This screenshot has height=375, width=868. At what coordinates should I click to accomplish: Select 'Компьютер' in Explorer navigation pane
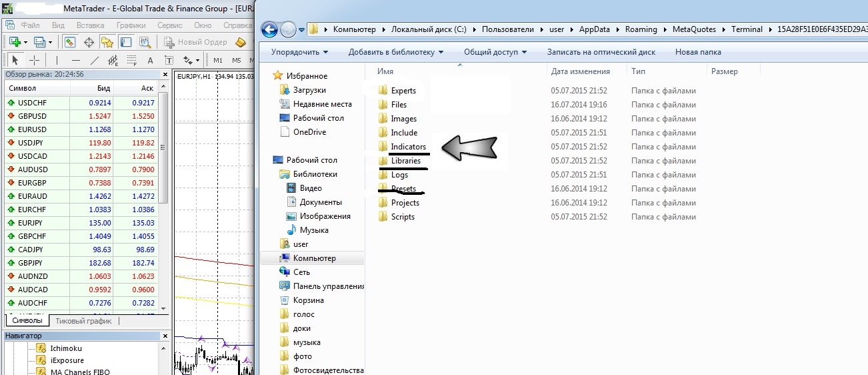pos(314,258)
